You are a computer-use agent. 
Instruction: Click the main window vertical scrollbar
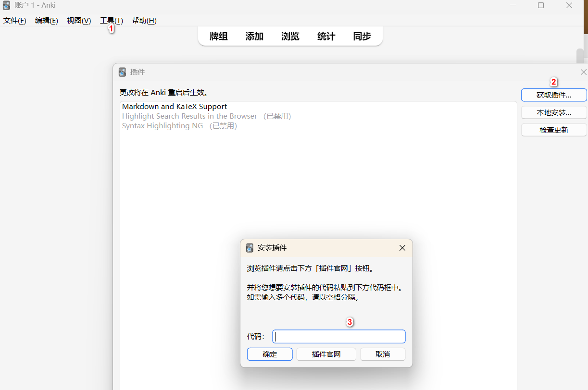580,56
